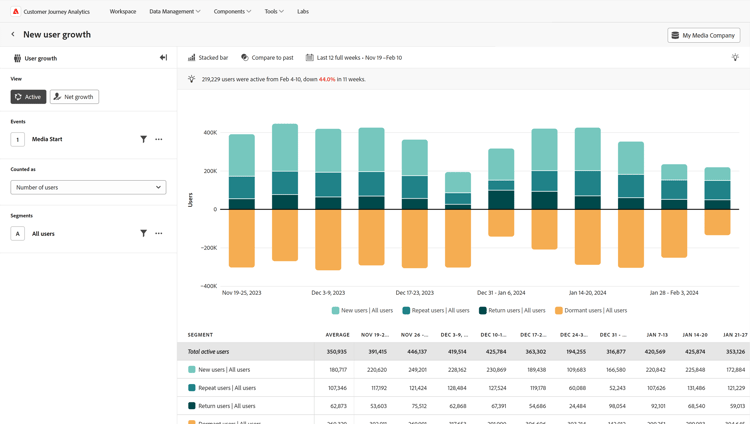750x424 pixels.
Task: Open more options for All users segment
Action: click(x=159, y=233)
